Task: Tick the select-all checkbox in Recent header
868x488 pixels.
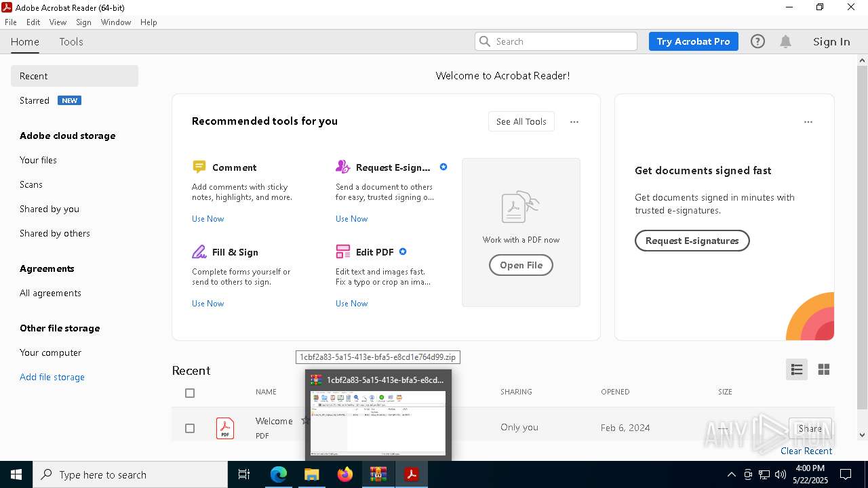Action: 190,392
